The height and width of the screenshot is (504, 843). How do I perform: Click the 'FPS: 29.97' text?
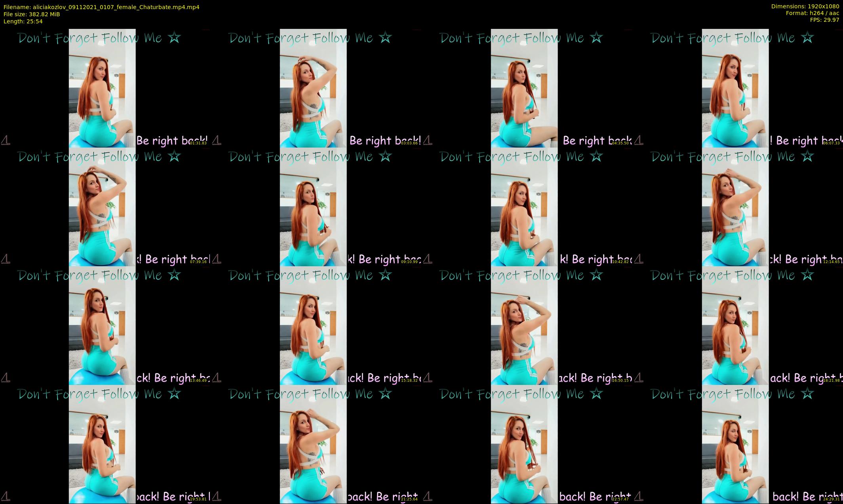coord(824,20)
